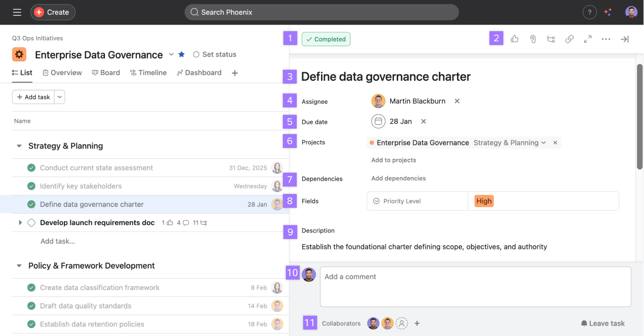Open the Add task dropdown arrow
Screen dimensions: 644x336
(59, 97)
